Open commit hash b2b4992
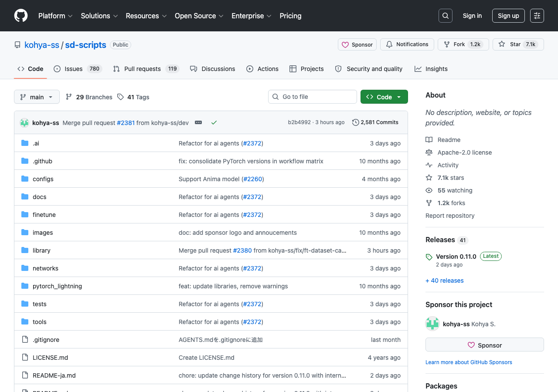 tap(299, 122)
